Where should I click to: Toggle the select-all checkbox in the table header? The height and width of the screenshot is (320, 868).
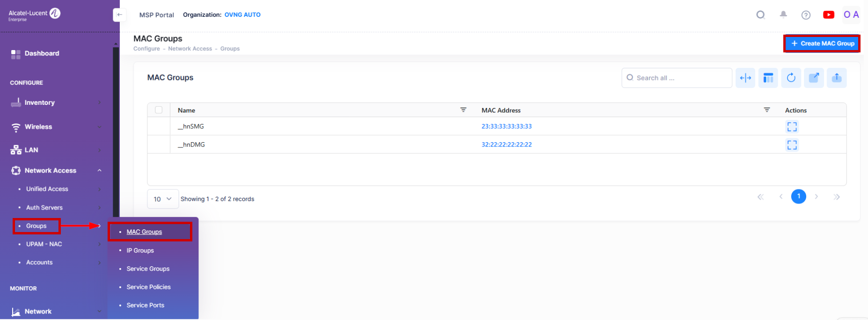click(x=159, y=110)
